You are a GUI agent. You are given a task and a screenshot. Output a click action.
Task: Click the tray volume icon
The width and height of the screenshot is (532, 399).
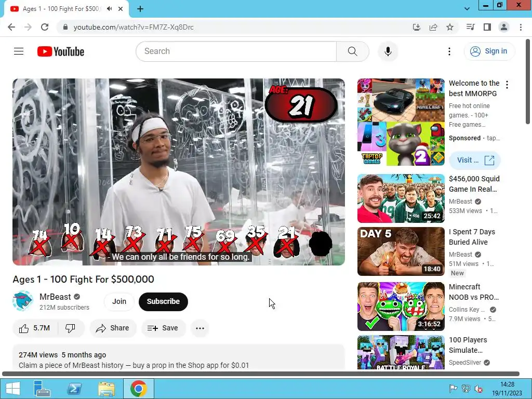478,389
